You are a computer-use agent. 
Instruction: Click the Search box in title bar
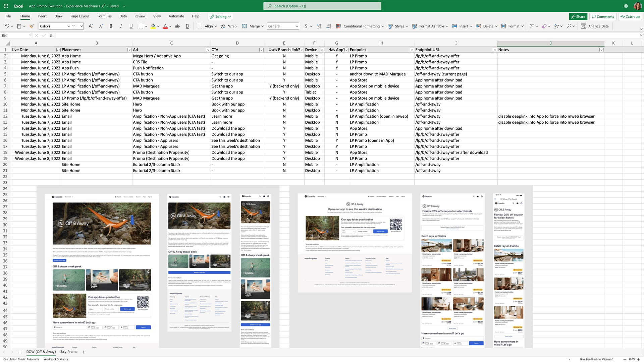tap(322, 6)
